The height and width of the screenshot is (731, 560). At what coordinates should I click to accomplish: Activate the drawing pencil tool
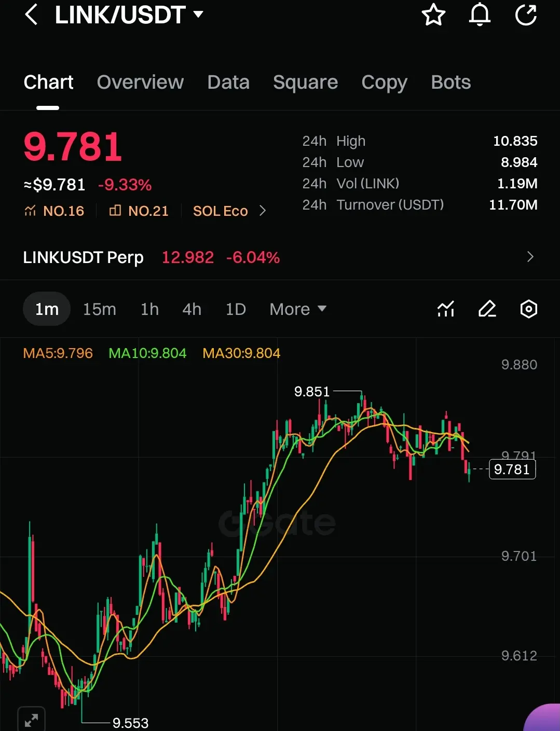[487, 309]
